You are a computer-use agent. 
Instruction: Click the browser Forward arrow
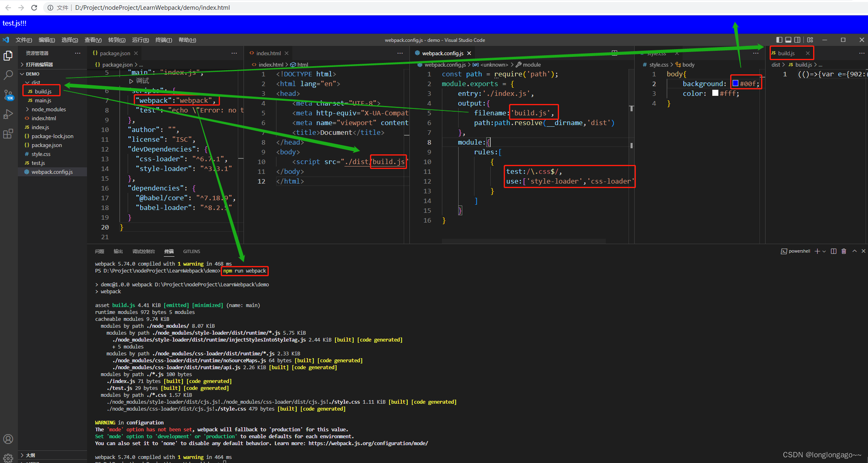(21, 8)
